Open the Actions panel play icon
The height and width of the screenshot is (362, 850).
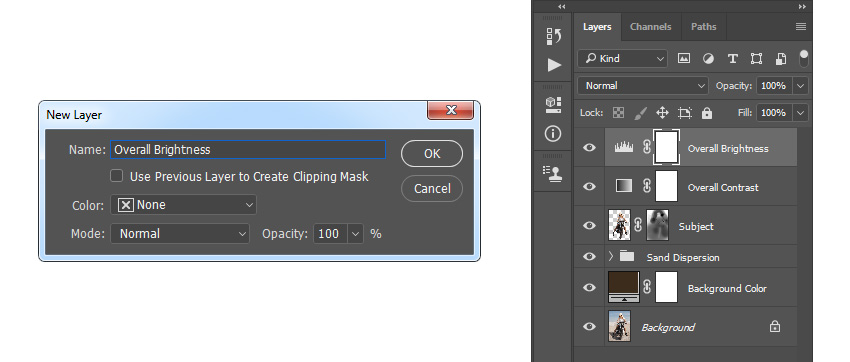(x=553, y=65)
